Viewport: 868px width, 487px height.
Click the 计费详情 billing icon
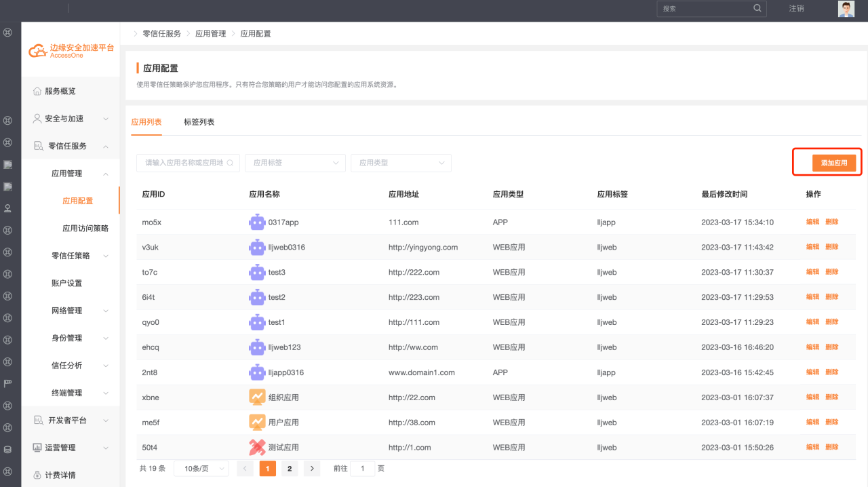point(37,475)
